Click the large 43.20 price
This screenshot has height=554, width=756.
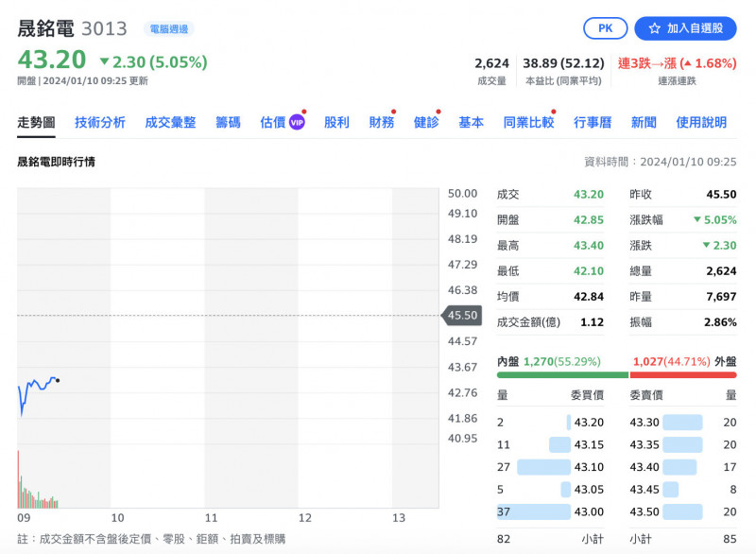click(x=52, y=60)
